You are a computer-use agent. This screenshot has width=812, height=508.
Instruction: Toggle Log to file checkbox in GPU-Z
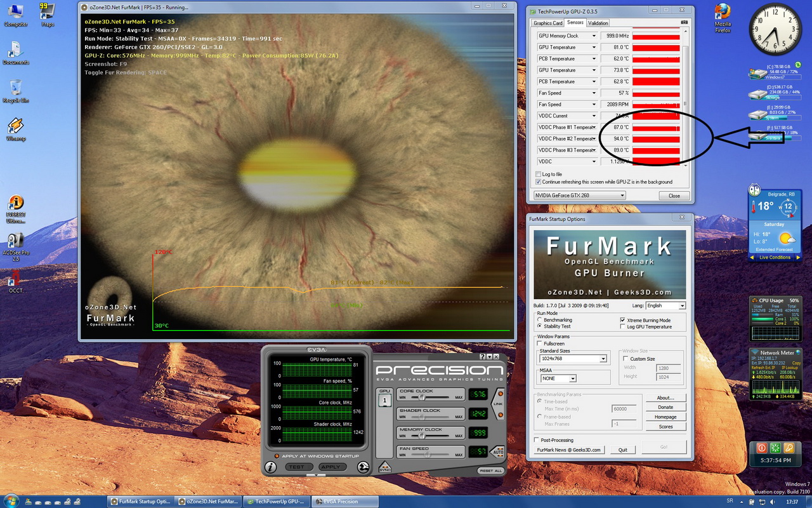tap(538, 174)
